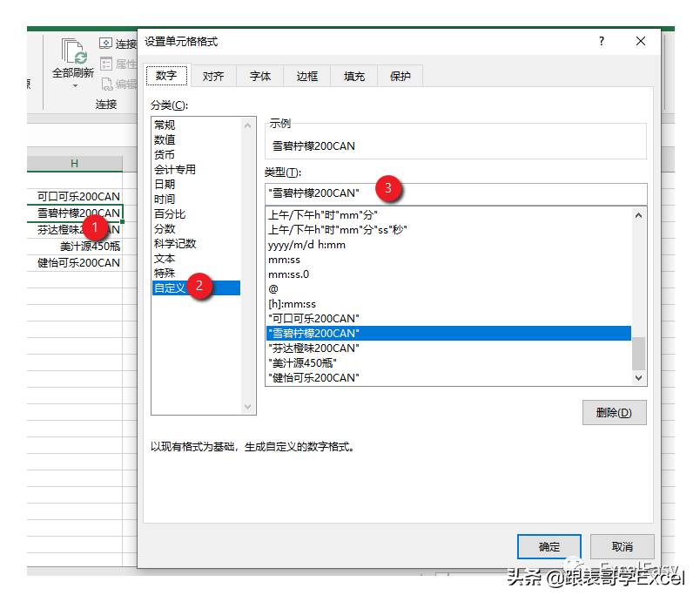Click the help question mark in dialog
700x602 pixels.
[x=602, y=42]
